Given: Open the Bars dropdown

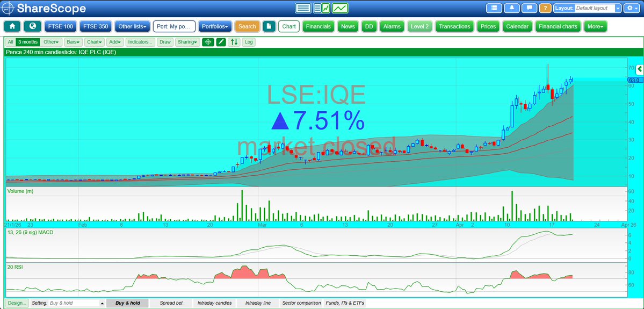Looking at the screenshot, I should point(74,42).
